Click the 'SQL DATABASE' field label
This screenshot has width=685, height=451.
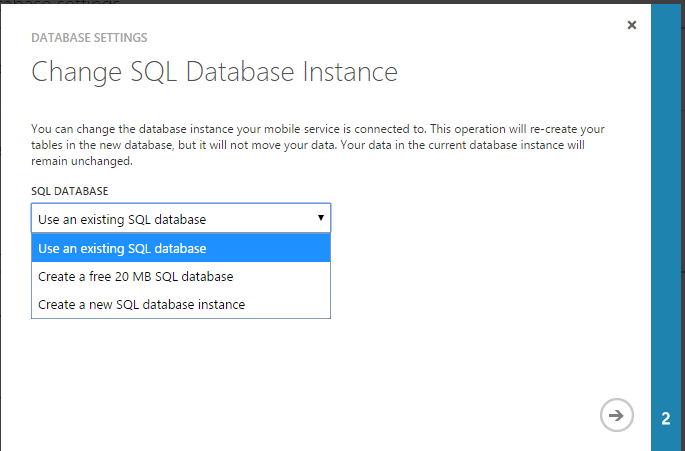(70, 190)
